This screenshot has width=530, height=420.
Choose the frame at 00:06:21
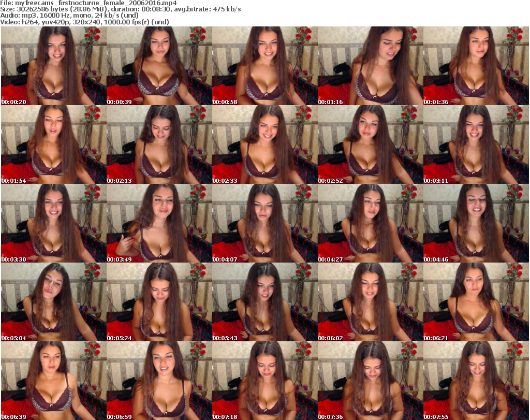coord(476,302)
